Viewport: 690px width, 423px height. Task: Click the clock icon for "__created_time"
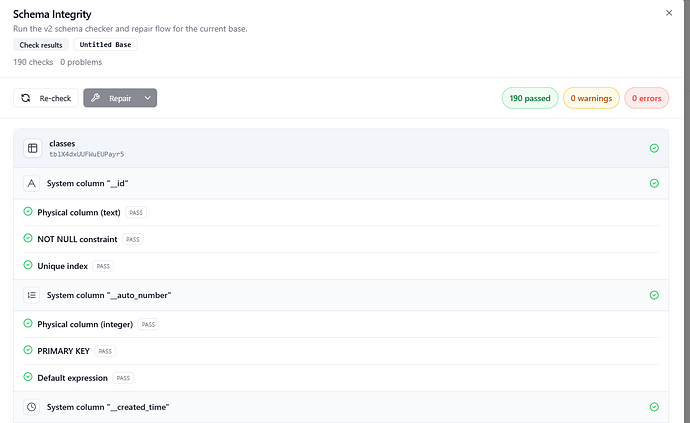pos(32,407)
